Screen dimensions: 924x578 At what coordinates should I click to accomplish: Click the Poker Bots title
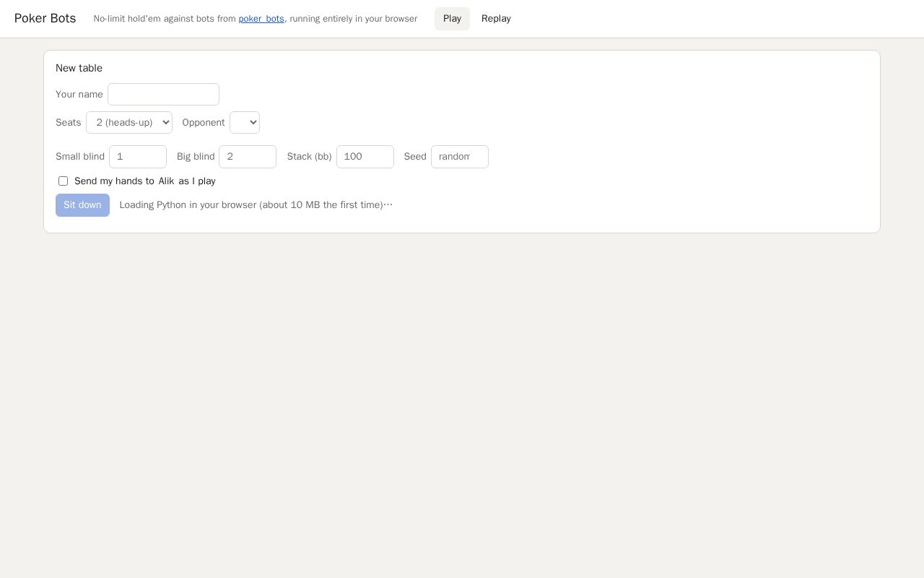[x=45, y=19]
